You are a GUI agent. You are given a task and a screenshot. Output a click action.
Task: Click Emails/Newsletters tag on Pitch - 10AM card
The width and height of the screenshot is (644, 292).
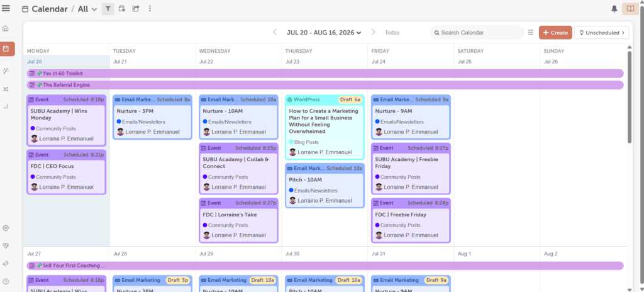[x=316, y=191]
